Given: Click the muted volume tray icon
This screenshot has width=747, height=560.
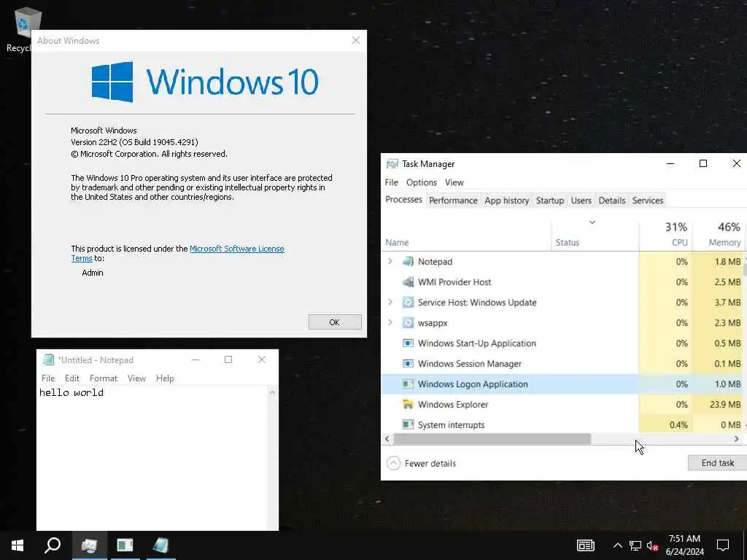Looking at the screenshot, I should [x=652, y=545].
